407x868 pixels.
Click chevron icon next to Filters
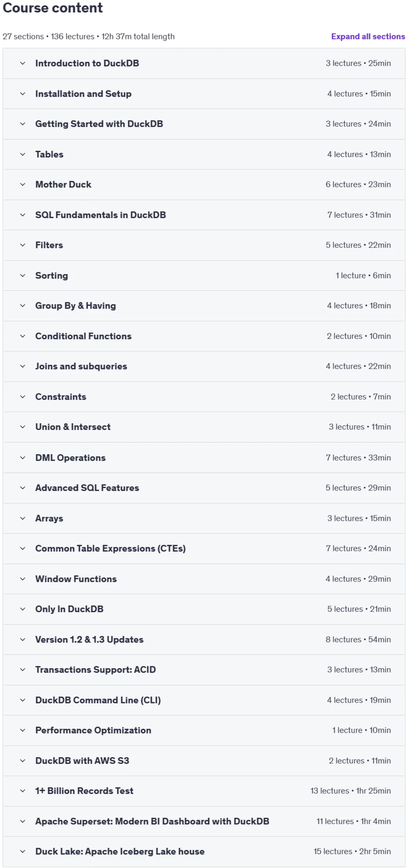click(x=23, y=245)
